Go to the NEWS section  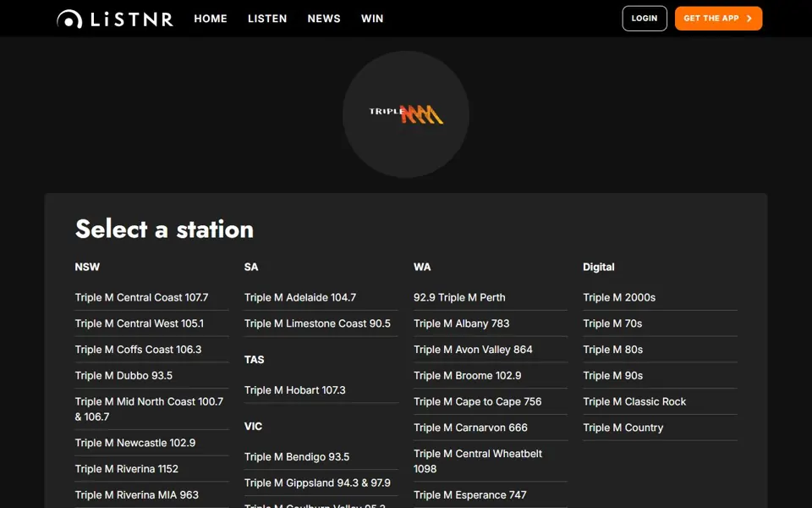(x=324, y=19)
